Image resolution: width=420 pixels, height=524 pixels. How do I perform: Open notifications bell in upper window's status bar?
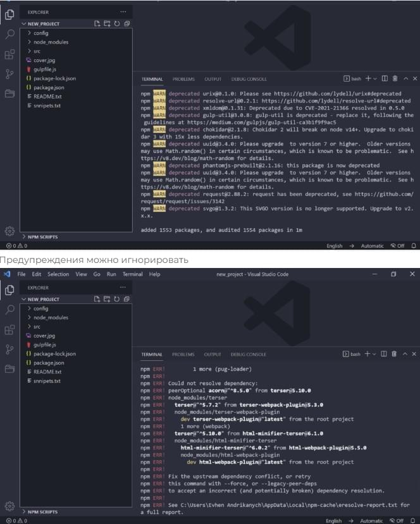(414, 246)
